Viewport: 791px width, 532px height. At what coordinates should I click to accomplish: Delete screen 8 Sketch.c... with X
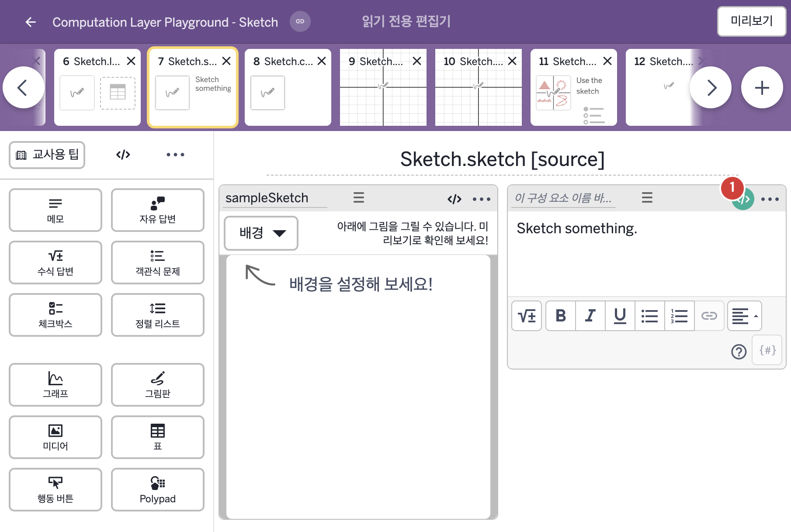click(322, 61)
